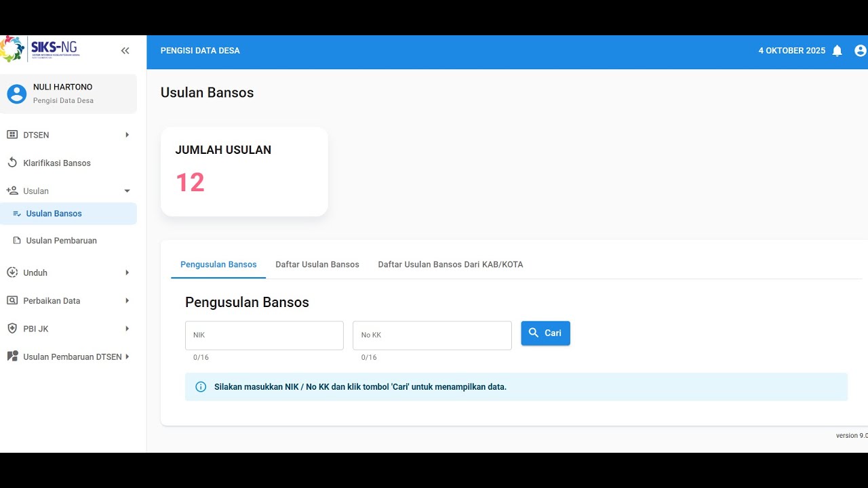Click PBI JK shield icon

[x=12, y=329]
